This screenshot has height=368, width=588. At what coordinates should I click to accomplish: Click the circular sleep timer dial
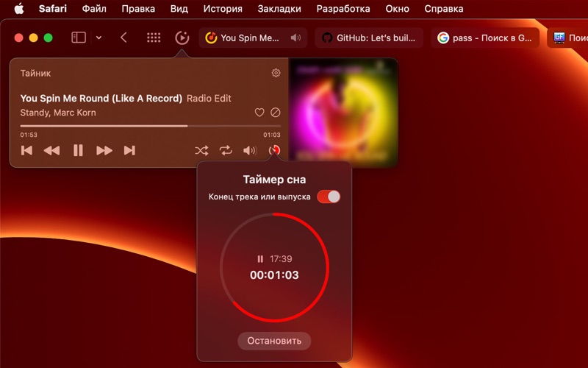click(274, 267)
